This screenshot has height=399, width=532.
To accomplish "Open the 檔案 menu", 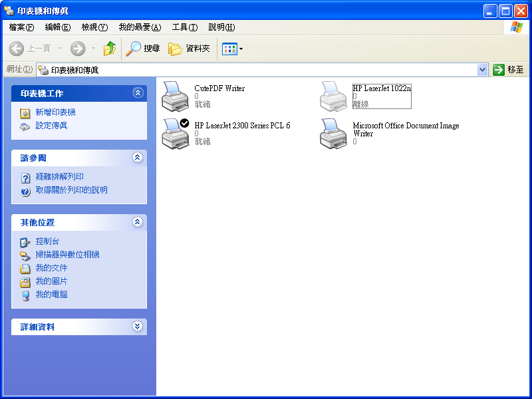I will (21, 27).
